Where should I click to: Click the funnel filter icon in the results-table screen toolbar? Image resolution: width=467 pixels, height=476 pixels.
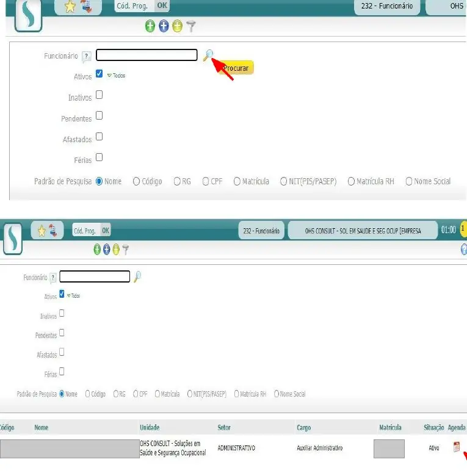125,250
